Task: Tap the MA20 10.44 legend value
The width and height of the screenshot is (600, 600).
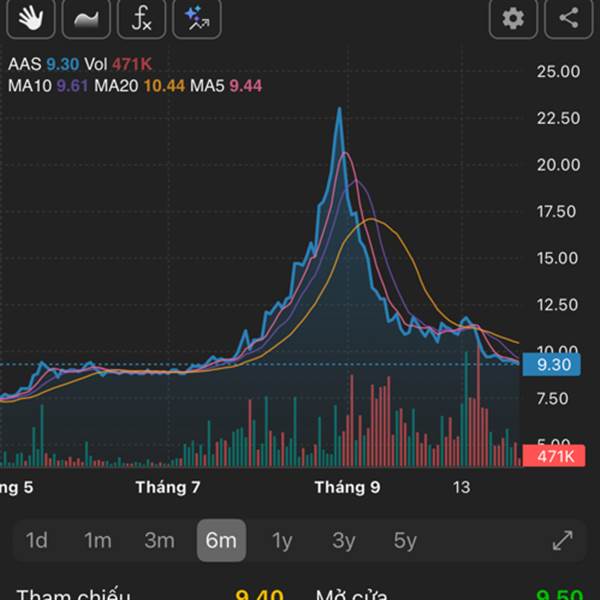Action: pos(140,86)
